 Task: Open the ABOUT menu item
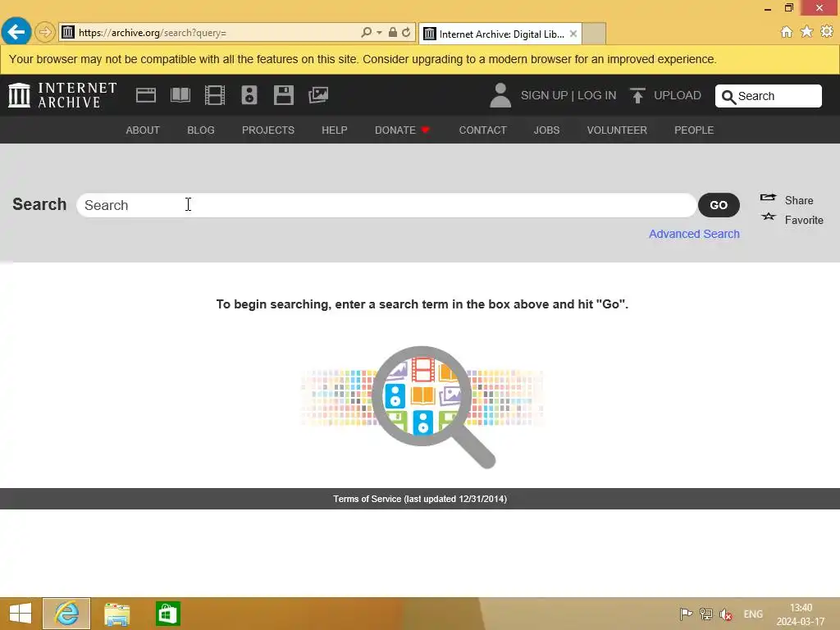(143, 130)
